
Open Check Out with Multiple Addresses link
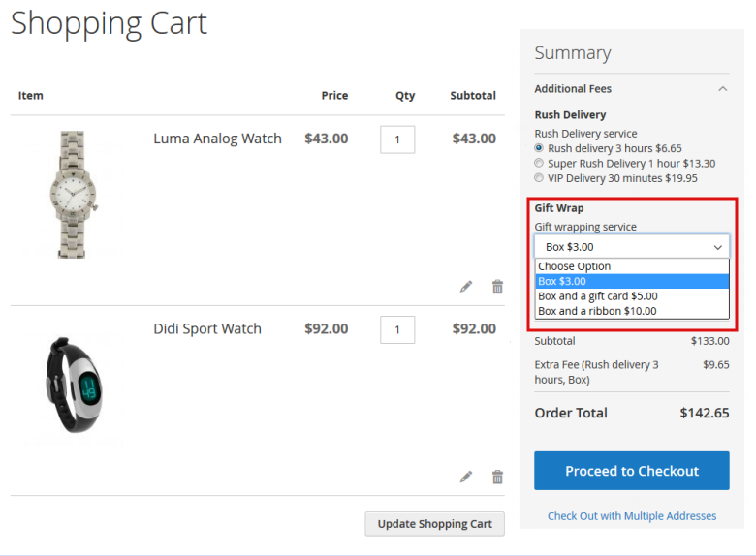coord(632,516)
